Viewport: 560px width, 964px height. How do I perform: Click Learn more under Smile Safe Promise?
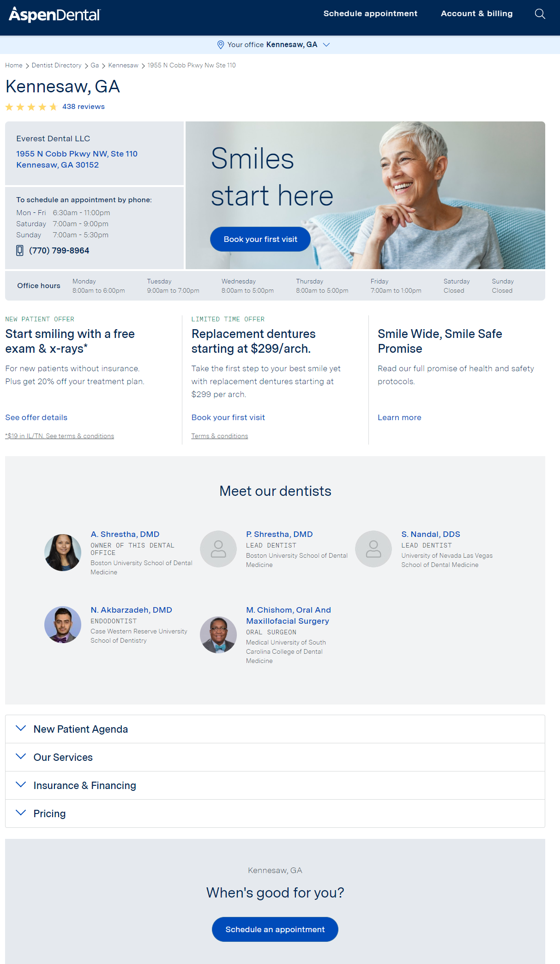point(399,417)
